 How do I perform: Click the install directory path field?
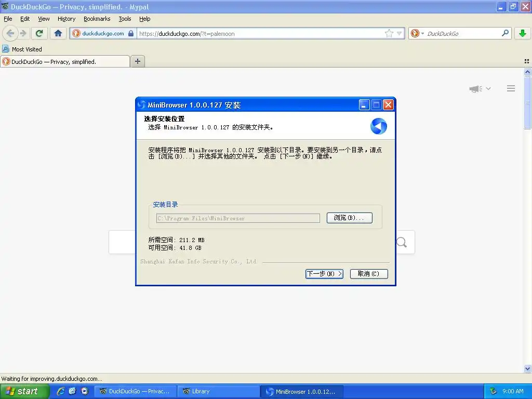[x=238, y=218]
